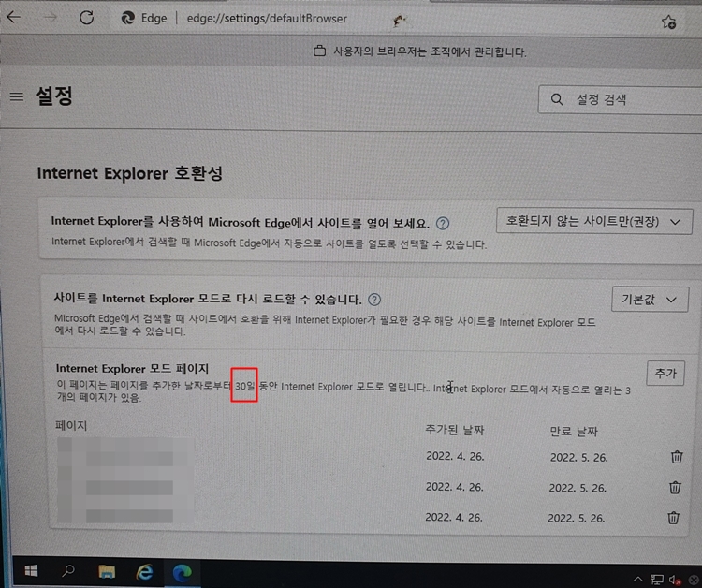Click the Microsoft Edge taskbar icon
Screen dimensions: 702x588
[183, 573]
